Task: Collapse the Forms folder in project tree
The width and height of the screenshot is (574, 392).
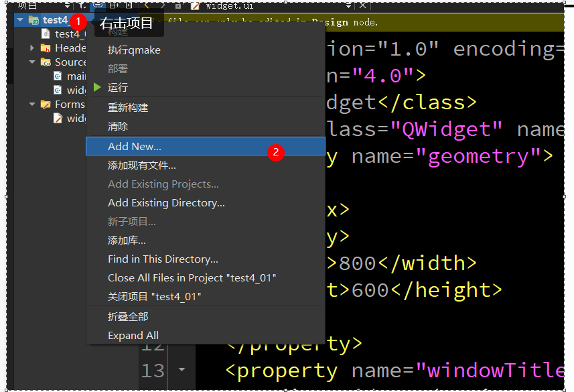Action: click(32, 105)
